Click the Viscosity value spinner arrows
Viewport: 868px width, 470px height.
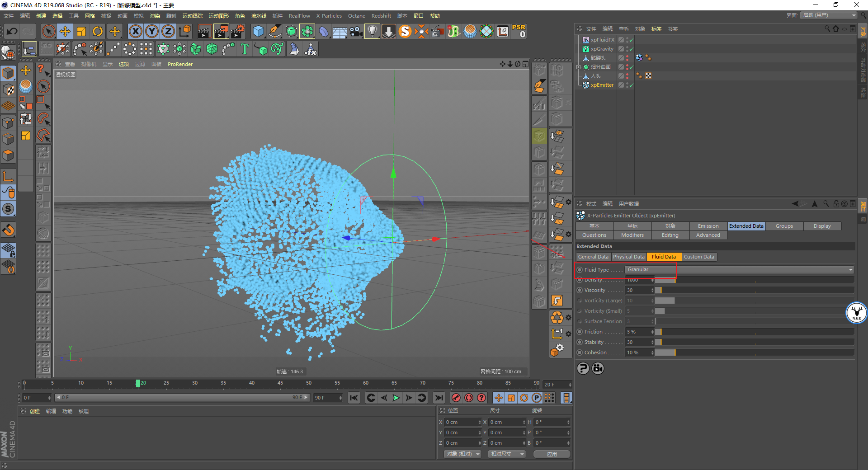652,290
